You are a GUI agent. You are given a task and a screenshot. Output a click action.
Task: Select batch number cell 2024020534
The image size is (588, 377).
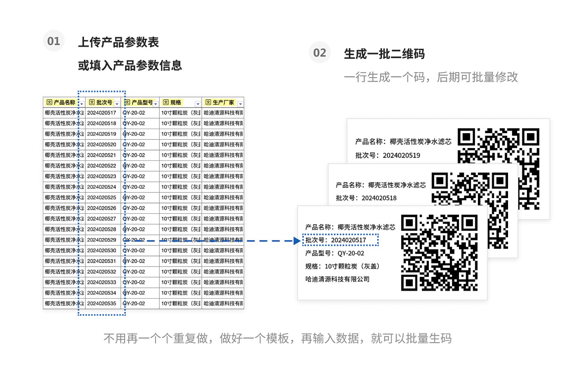tap(103, 292)
